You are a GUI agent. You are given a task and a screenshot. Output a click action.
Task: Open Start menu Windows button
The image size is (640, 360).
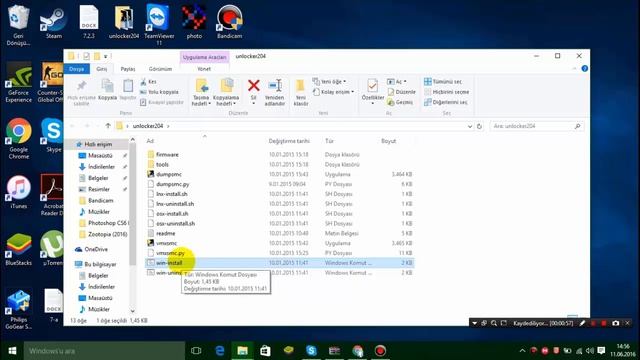click(x=12, y=351)
